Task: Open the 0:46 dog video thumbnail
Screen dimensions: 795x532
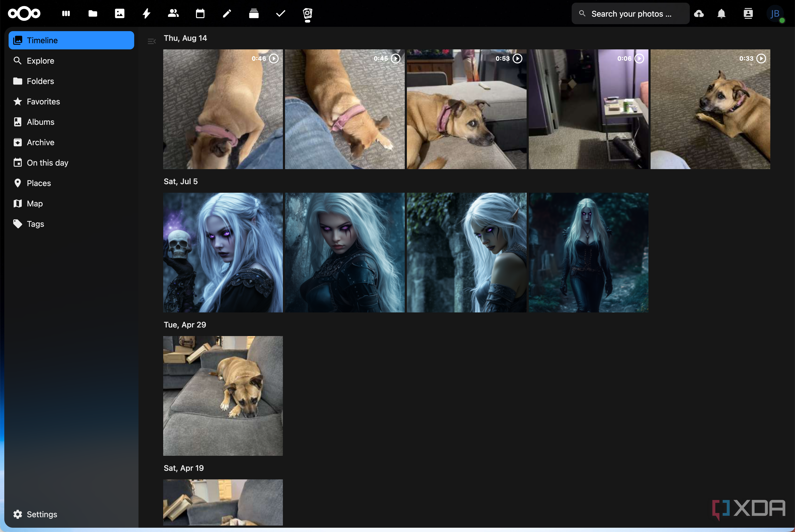Action: click(223, 109)
